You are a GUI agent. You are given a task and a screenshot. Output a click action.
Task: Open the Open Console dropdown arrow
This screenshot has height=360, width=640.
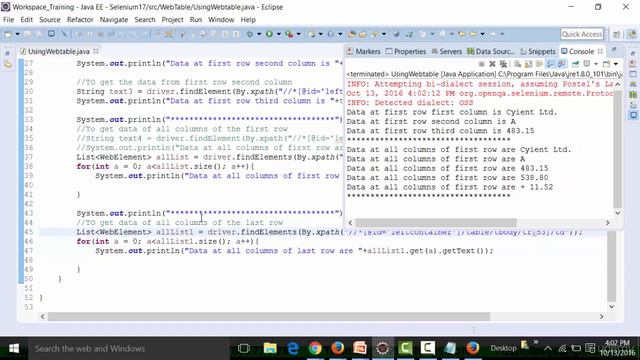[616, 64]
